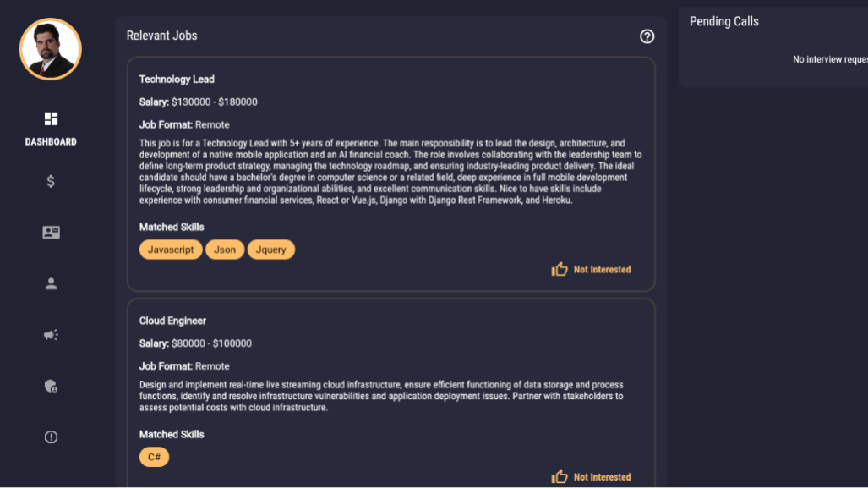Image resolution: width=868 pixels, height=489 pixels.
Task: Go to the person profile sidebar icon
Action: pos(51,284)
